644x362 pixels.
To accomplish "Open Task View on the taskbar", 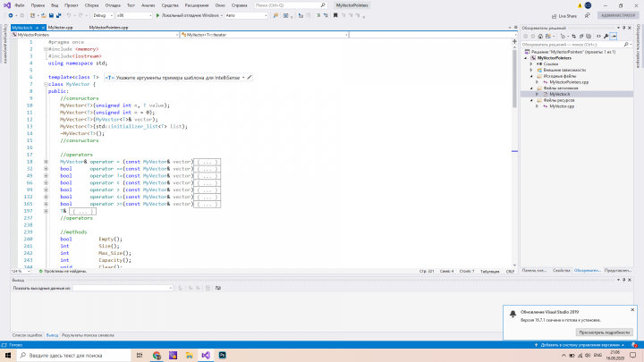I will click(140, 356).
